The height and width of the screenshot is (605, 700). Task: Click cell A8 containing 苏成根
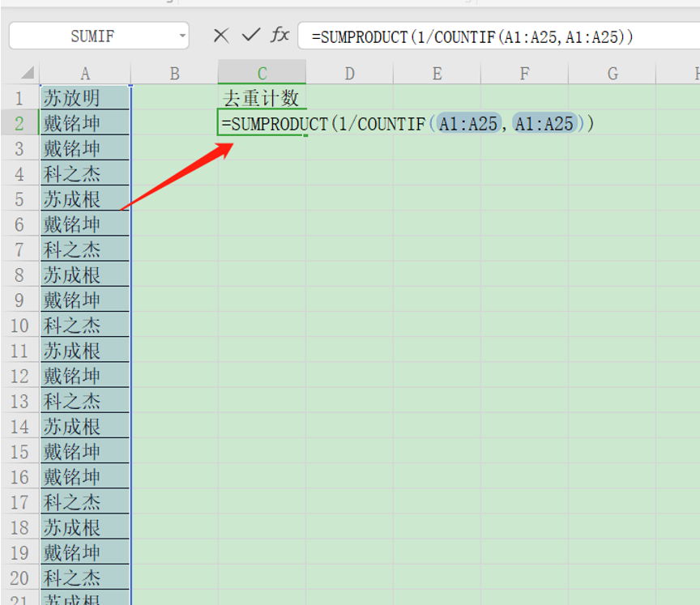(x=85, y=274)
